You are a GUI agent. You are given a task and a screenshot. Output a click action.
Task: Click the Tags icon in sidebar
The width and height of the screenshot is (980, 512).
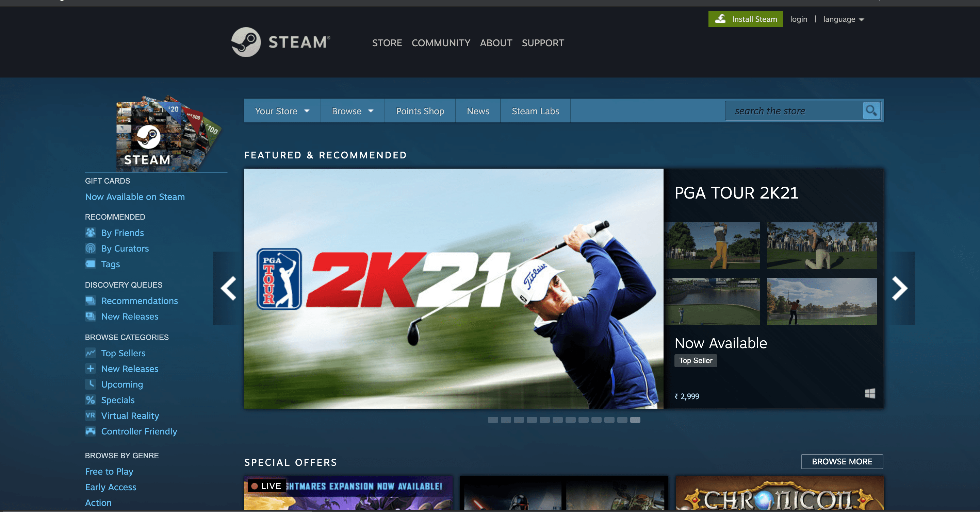tap(90, 263)
